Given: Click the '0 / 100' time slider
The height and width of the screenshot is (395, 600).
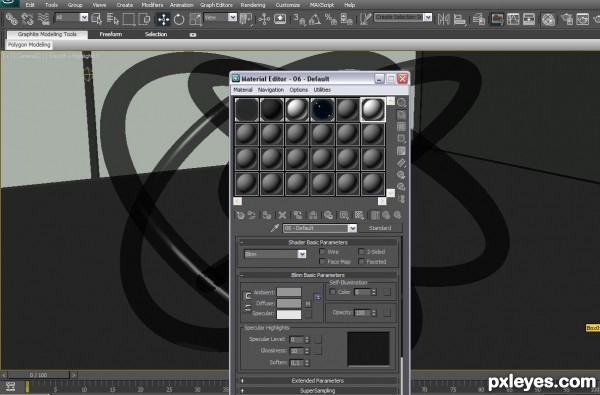Looking at the screenshot, I should [38, 375].
